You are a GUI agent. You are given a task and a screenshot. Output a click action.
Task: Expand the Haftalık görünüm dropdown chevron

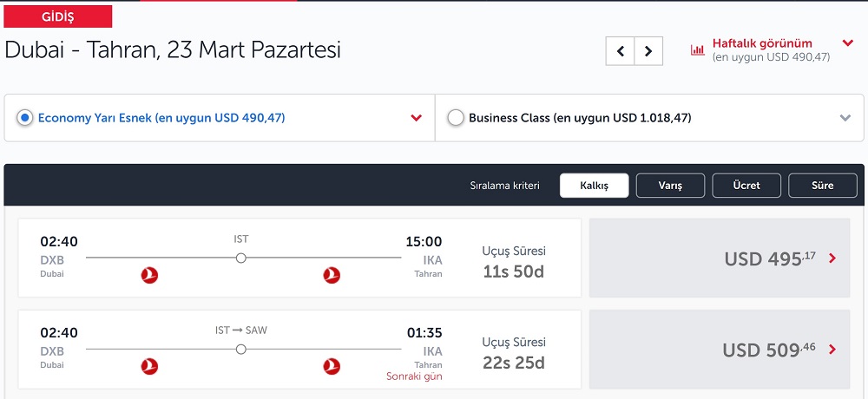[847, 43]
